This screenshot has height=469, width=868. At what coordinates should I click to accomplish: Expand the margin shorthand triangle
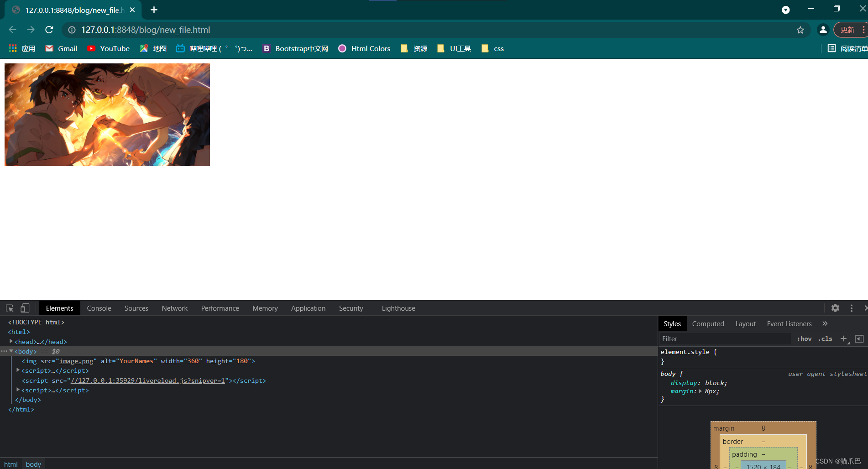700,391
